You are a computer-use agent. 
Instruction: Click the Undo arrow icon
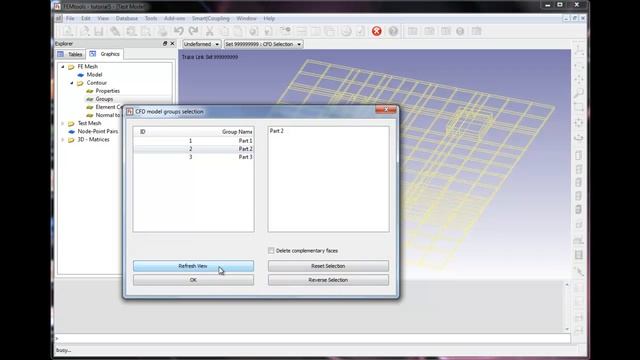[178, 31]
